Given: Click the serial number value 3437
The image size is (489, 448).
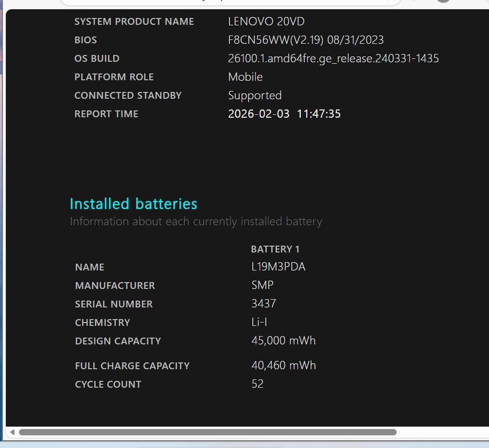Looking at the screenshot, I should click(263, 304).
